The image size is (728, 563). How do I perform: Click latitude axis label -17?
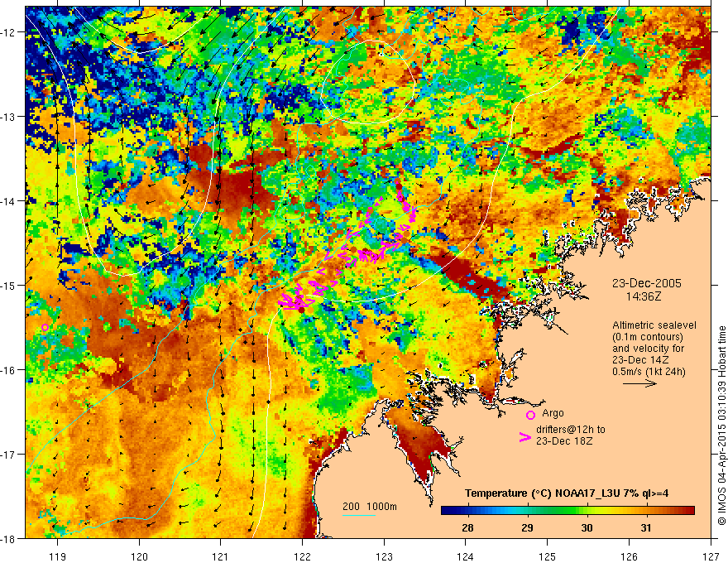(x=9, y=455)
